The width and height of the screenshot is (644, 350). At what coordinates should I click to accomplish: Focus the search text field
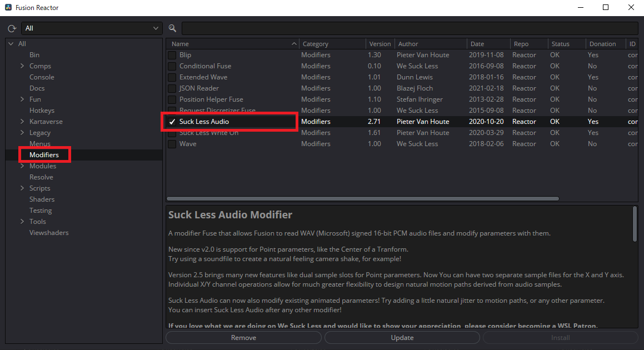click(410, 28)
